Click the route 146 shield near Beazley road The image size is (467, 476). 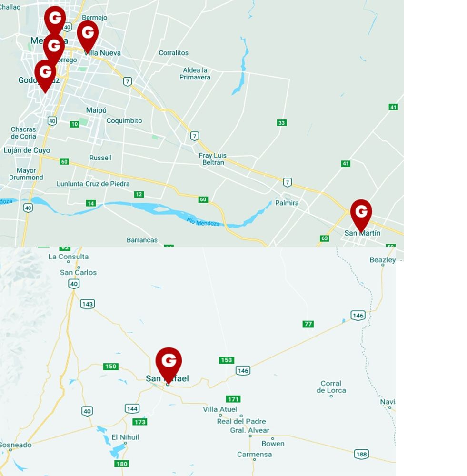tap(358, 315)
